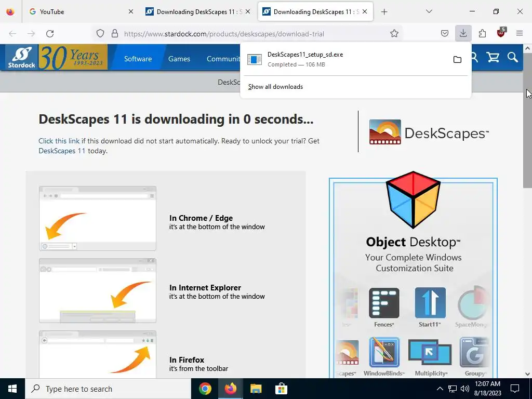Image resolution: width=532 pixels, height=399 pixels.
Task: Show hidden system tray icons
Action: pos(440,389)
